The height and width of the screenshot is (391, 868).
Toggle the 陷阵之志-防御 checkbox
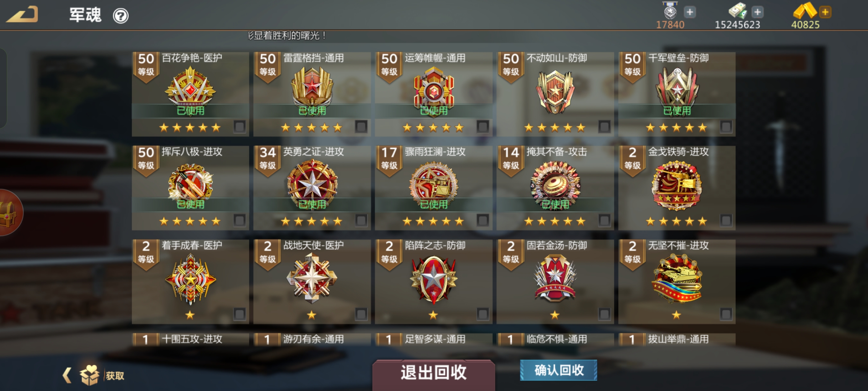click(482, 314)
